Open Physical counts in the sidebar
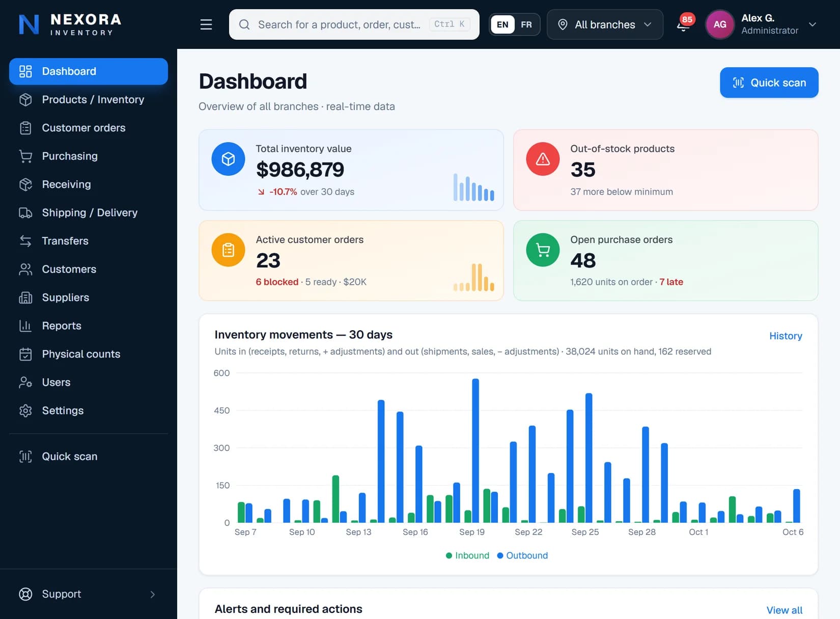840x619 pixels. [x=89, y=354]
